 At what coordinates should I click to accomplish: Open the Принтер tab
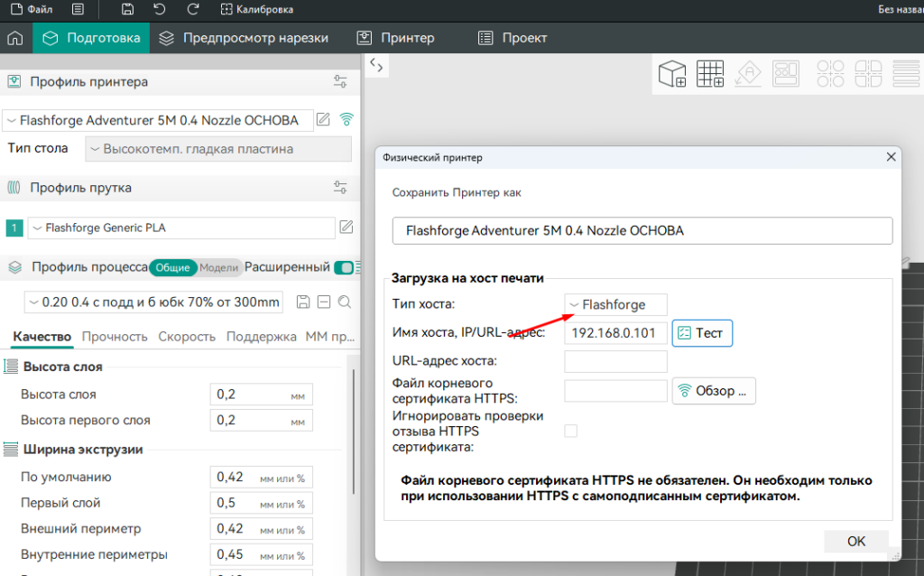point(396,38)
